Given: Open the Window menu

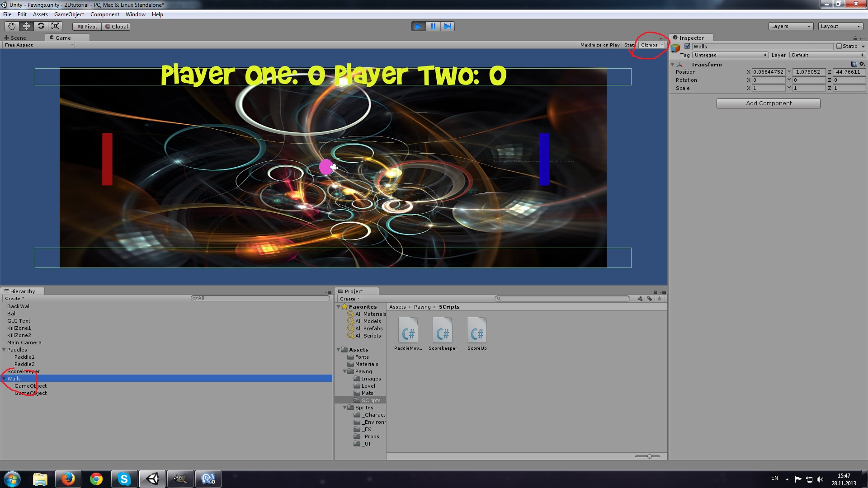Looking at the screenshot, I should click(136, 14).
